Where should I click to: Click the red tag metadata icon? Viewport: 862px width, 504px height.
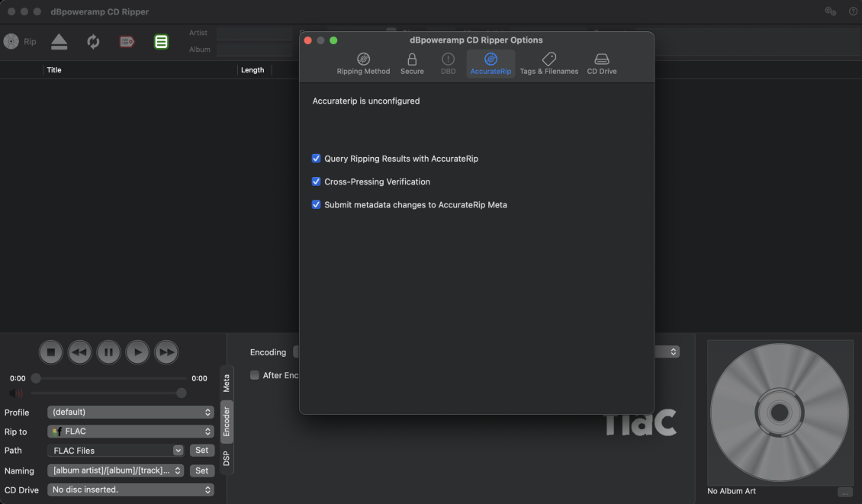(127, 42)
